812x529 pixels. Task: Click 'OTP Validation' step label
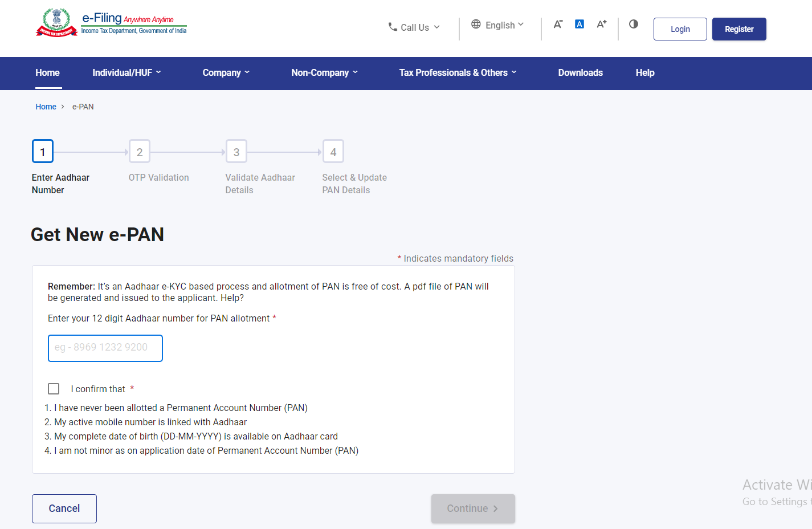pyautogui.click(x=159, y=178)
